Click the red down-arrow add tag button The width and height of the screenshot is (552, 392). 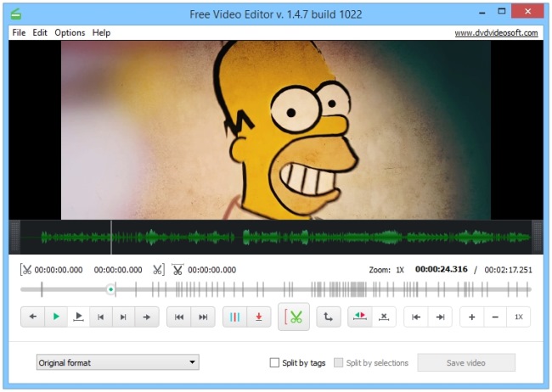[x=259, y=316]
